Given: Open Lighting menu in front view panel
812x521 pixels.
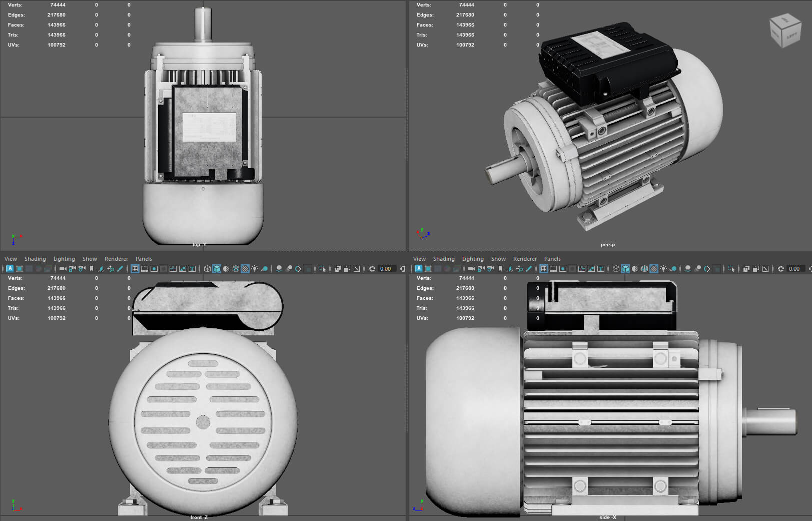Looking at the screenshot, I should click(x=64, y=259).
